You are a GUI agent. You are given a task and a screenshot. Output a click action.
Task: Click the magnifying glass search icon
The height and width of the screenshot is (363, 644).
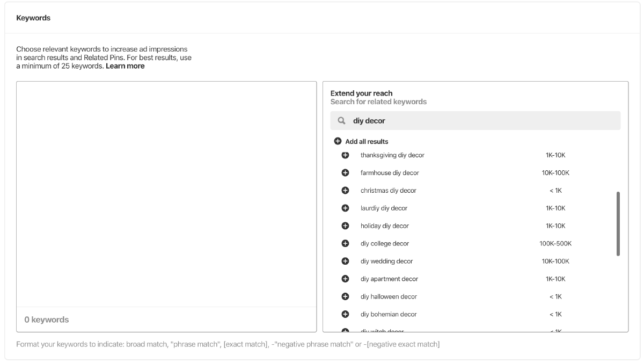click(341, 120)
